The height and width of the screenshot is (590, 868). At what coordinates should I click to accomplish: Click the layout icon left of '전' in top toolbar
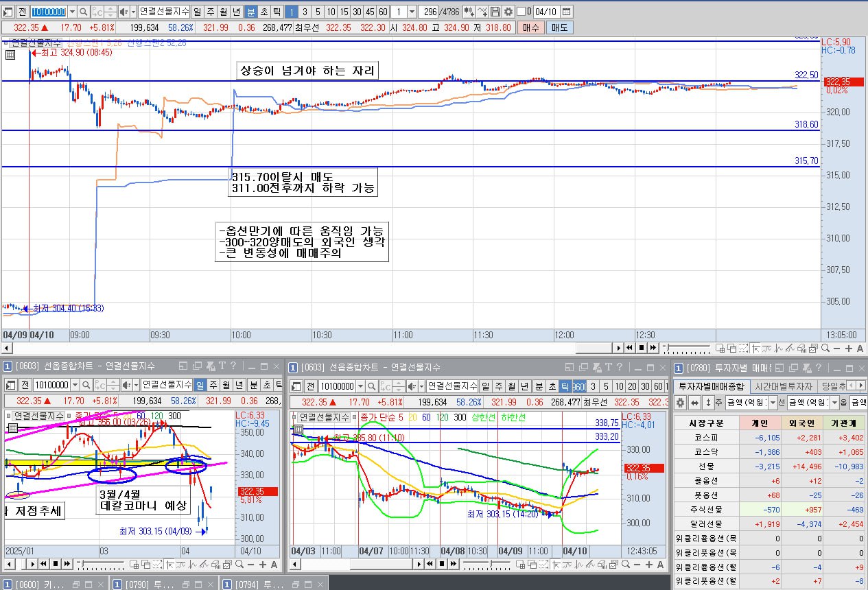(x=10, y=12)
